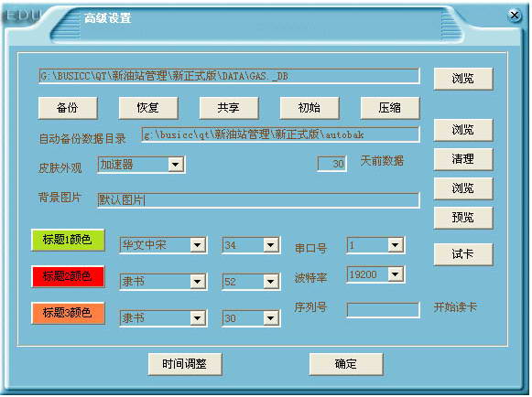Click the 共享 share button
This screenshot has width=532, height=397.
pyautogui.click(x=229, y=108)
